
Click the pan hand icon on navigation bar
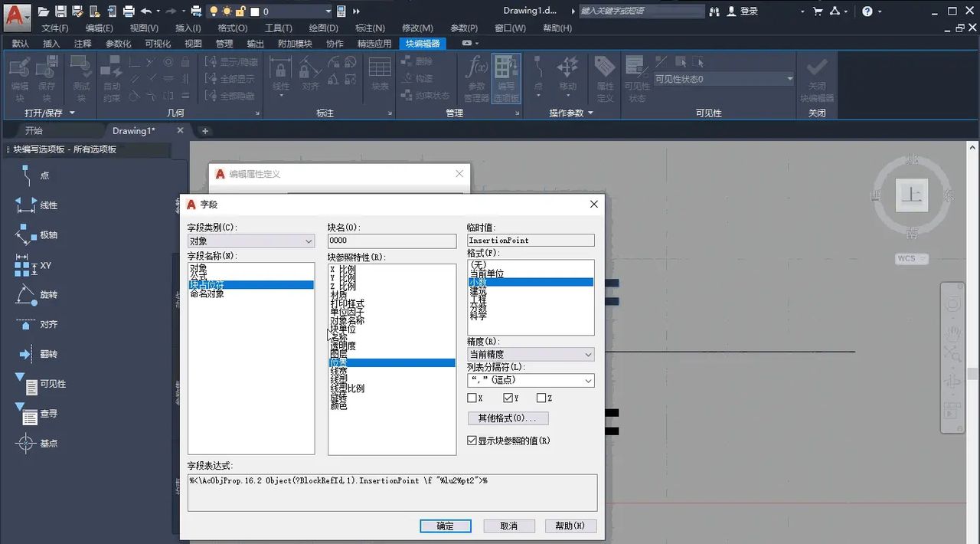coord(953,333)
